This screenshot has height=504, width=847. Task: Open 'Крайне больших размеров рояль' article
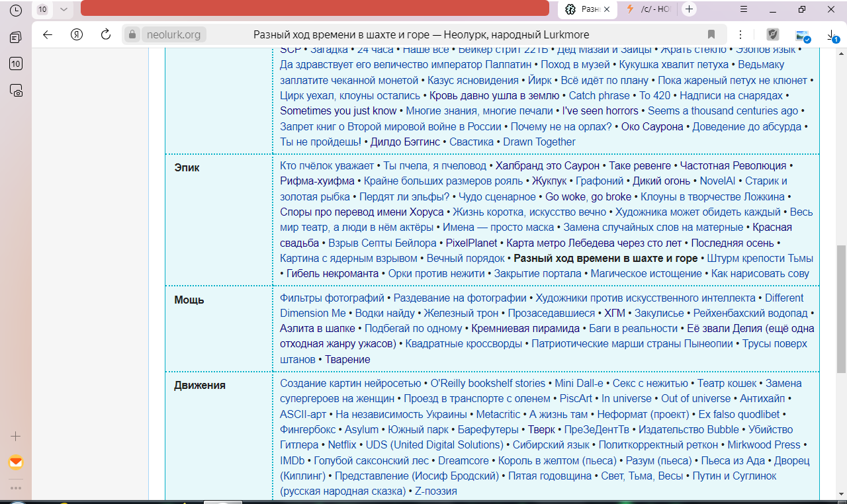coord(443,181)
